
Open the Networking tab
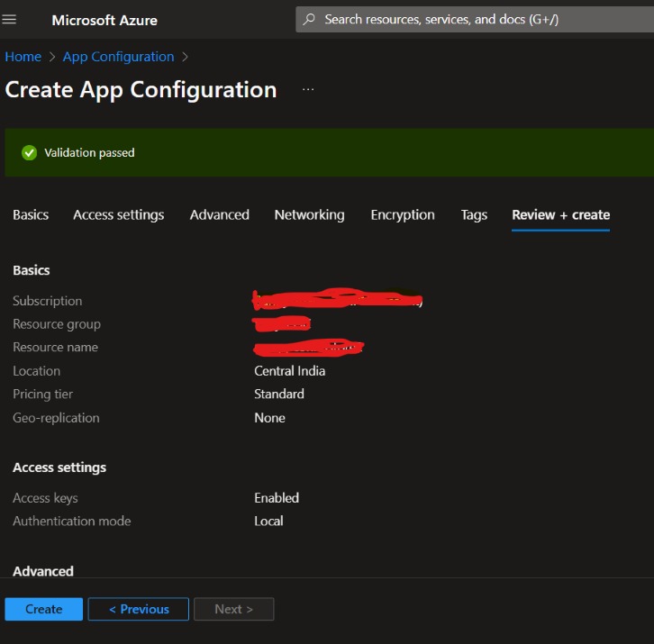[309, 214]
